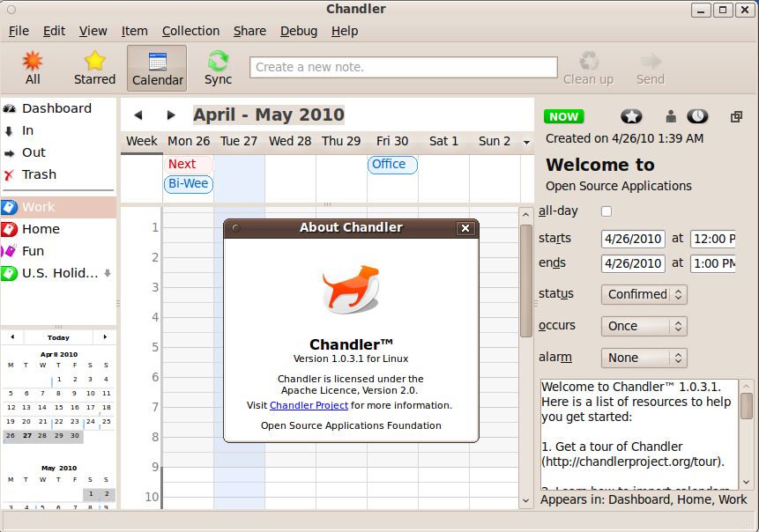759x532 pixels.
Task: Toggle the clock event stamp icon
Action: [697, 116]
